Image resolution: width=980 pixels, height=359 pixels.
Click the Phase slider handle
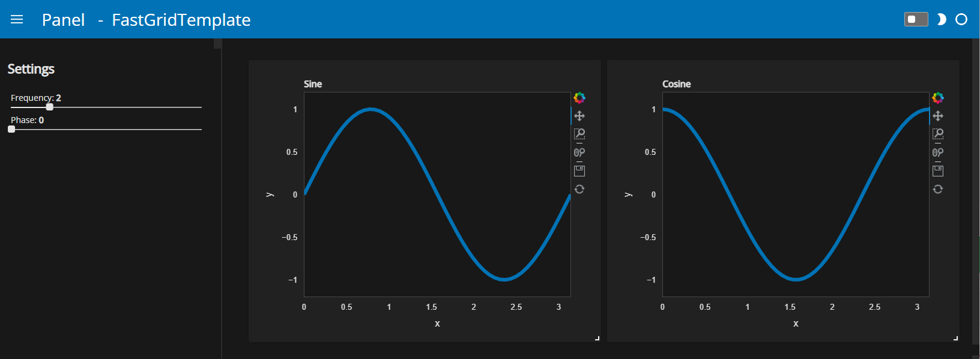11,129
